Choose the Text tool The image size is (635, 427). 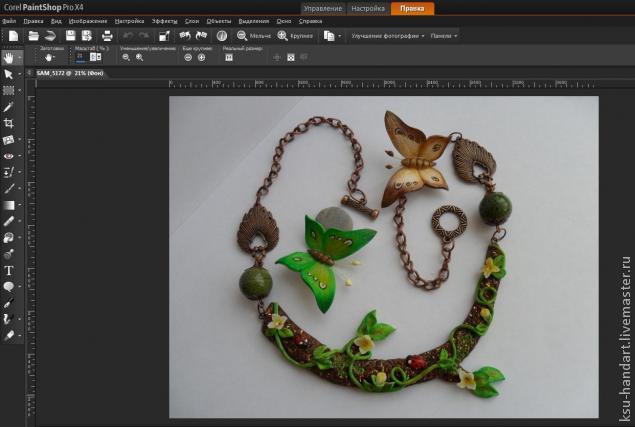coord(9,270)
